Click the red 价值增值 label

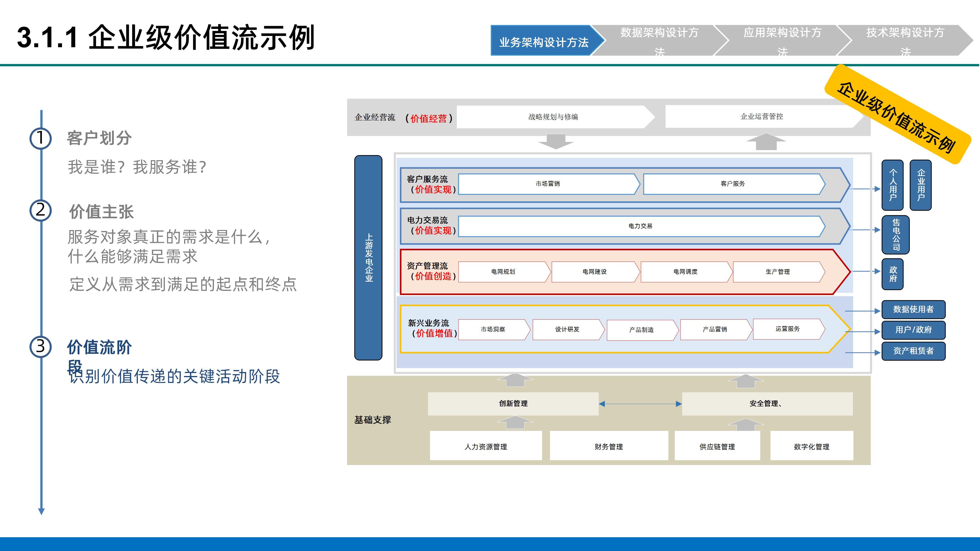434,333
